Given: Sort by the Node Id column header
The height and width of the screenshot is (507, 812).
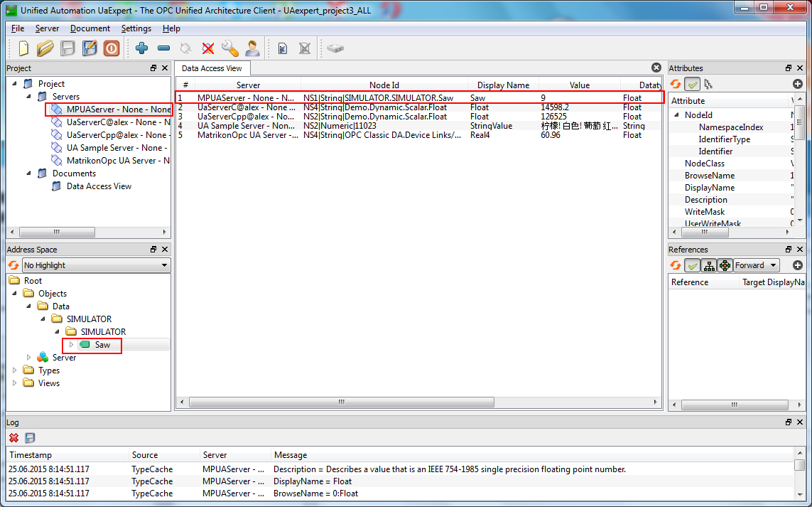Looking at the screenshot, I should tap(384, 85).
